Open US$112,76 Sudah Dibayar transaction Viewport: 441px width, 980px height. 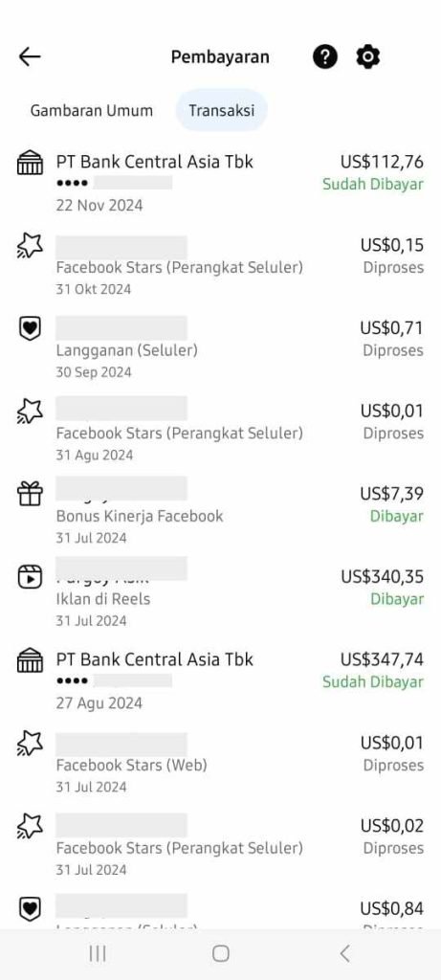(x=220, y=182)
